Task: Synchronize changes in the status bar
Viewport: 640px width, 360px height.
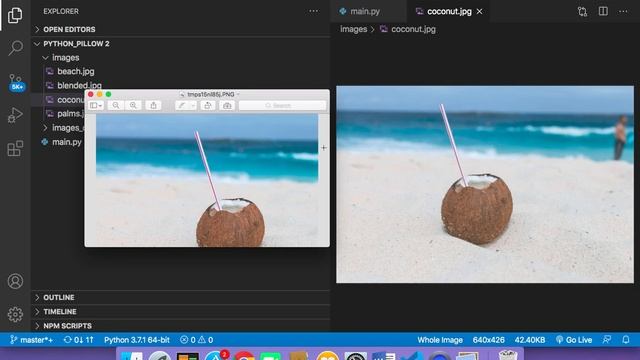Action: [x=79, y=340]
